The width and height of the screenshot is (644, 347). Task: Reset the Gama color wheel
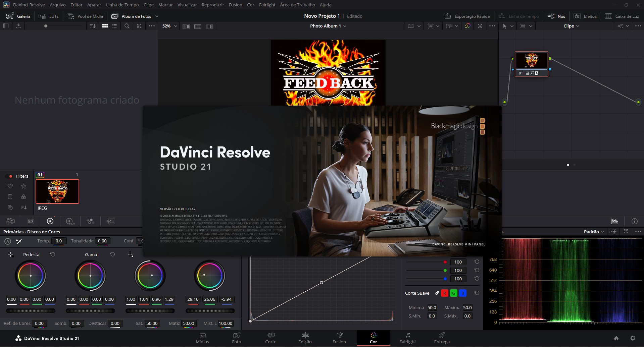112,254
